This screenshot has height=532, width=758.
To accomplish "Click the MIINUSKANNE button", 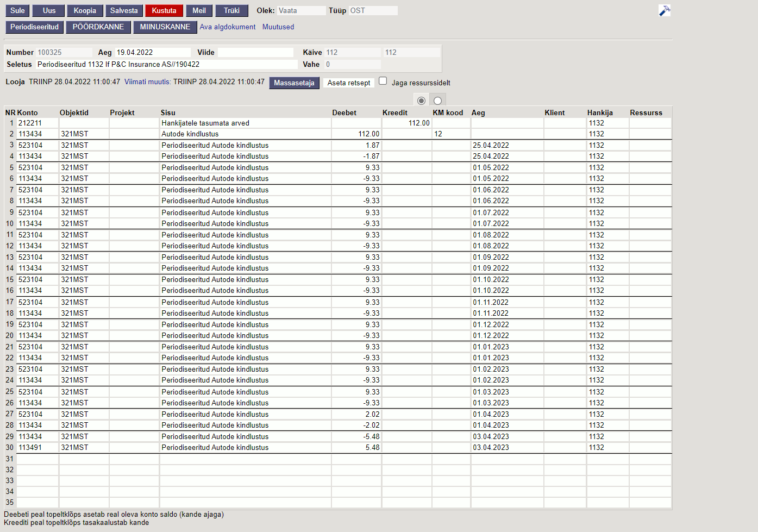I will click(x=165, y=27).
